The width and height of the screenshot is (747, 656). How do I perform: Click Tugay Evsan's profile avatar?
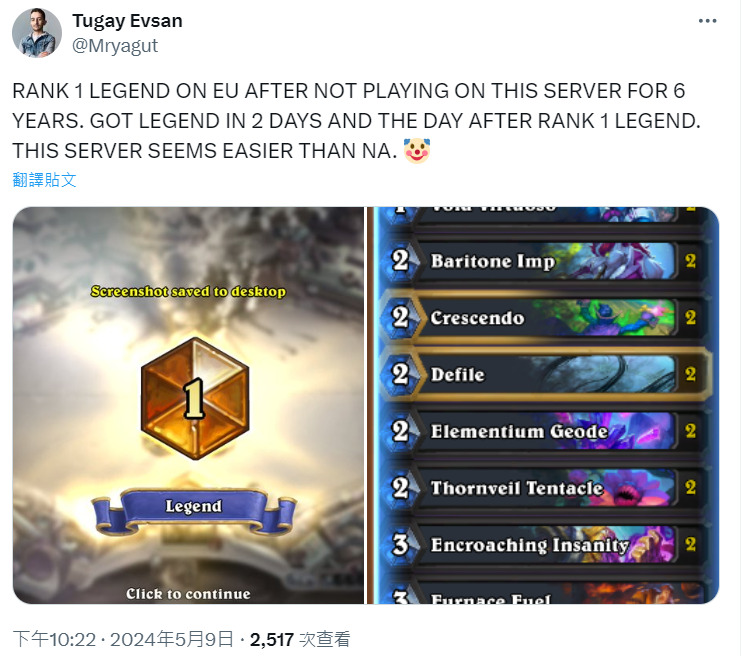[37, 33]
